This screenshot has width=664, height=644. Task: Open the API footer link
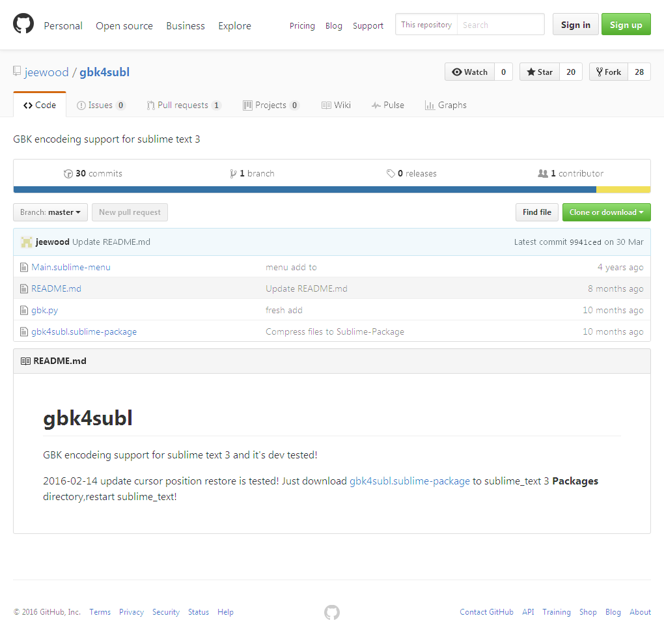(x=528, y=612)
